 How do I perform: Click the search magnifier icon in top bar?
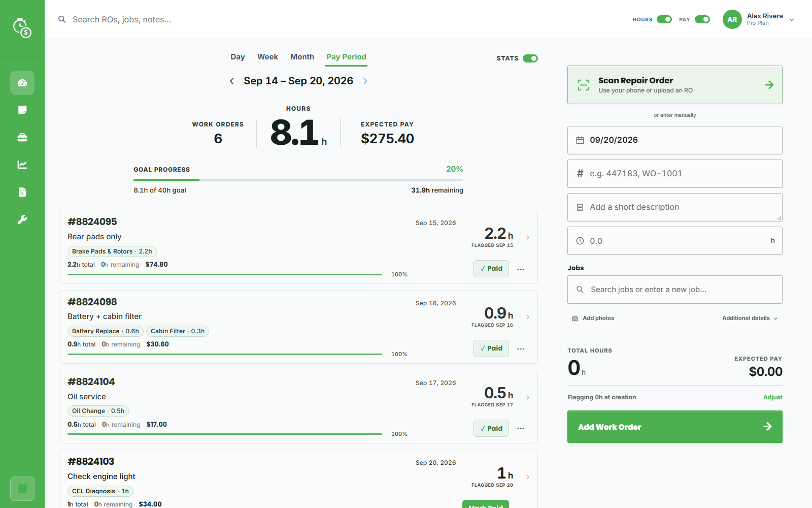pos(62,19)
